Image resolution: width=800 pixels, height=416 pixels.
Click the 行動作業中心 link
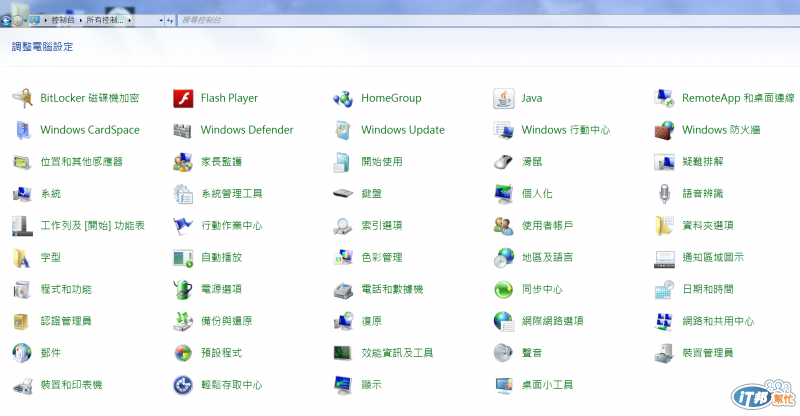click(232, 225)
